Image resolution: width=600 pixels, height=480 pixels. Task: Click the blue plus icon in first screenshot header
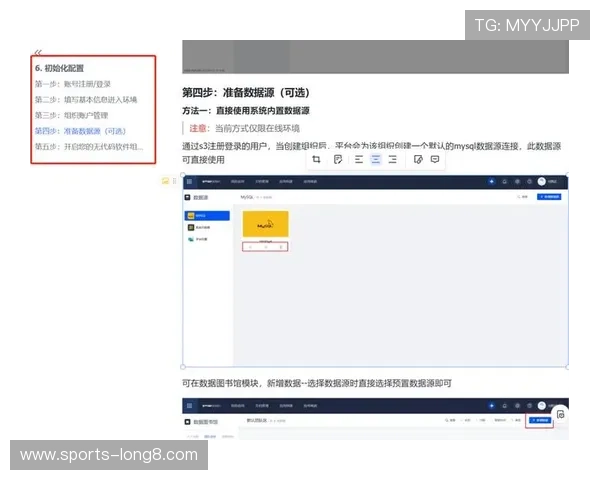[x=492, y=181]
